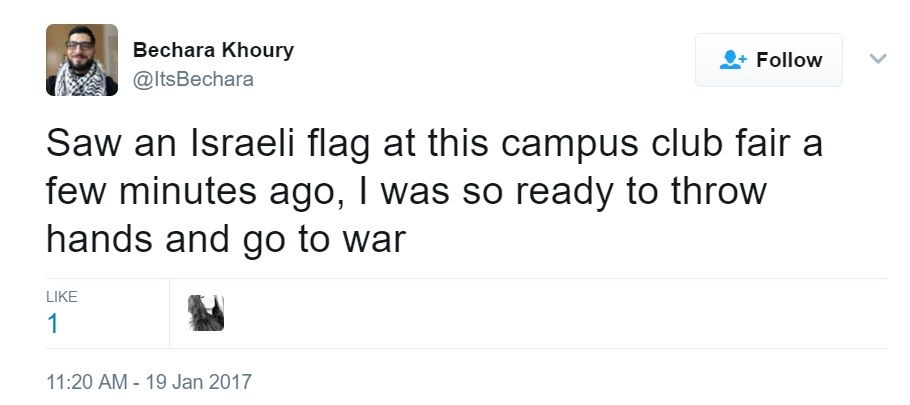The width and height of the screenshot is (910, 405).
Task: Click the 19 Jan 2017 date
Action: 200,381
